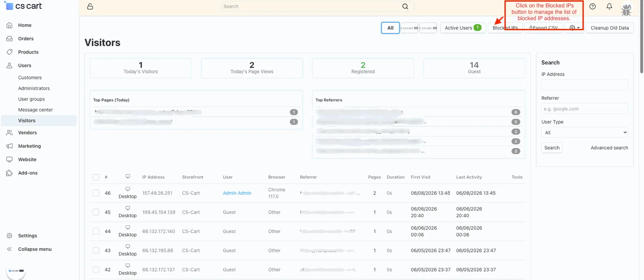
Task: Click the desktop icon in row 42
Action: pyautogui.click(x=128, y=266)
